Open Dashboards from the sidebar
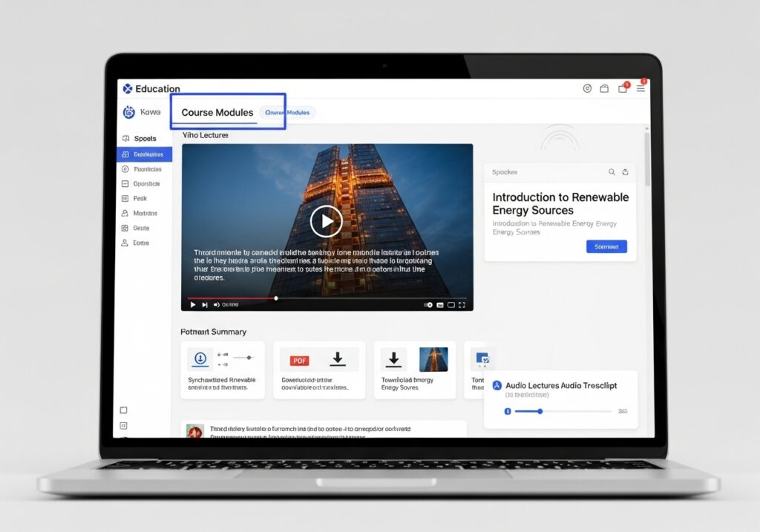 click(x=145, y=154)
